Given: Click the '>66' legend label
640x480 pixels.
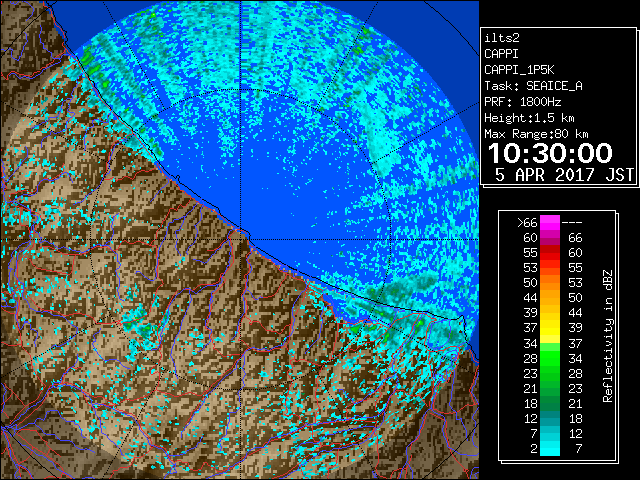Looking at the screenshot, I should tap(527, 223).
